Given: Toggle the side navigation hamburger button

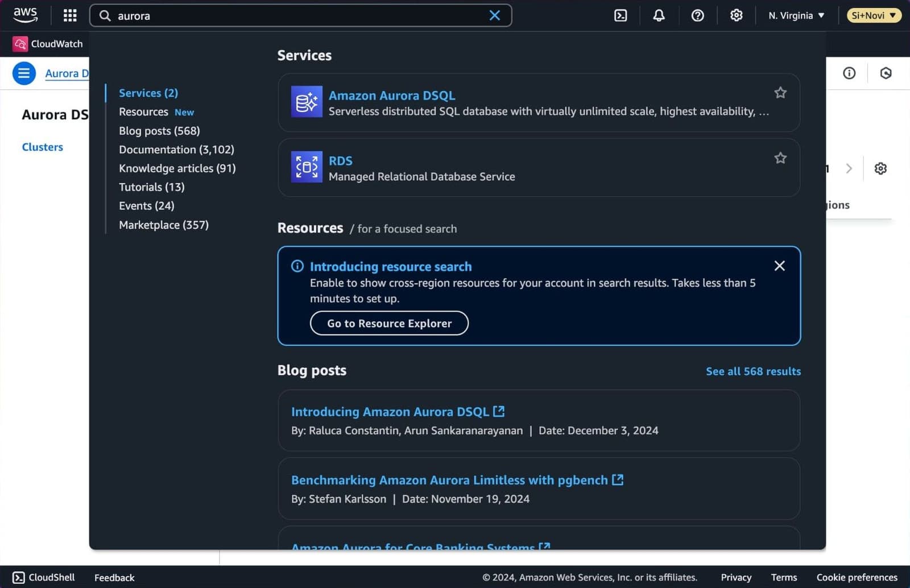Looking at the screenshot, I should (x=24, y=73).
